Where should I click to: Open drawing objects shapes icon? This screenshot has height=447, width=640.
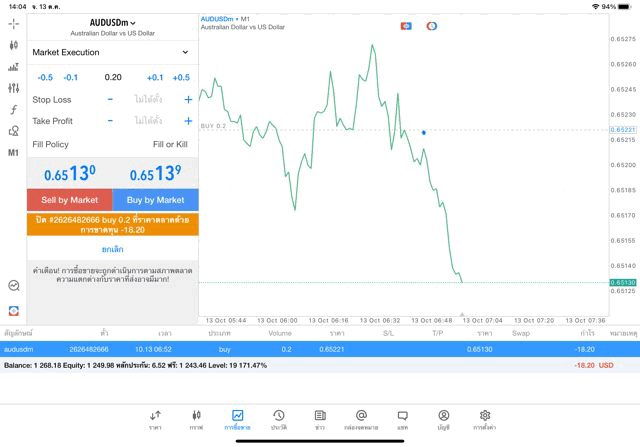pyautogui.click(x=13, y=131)
